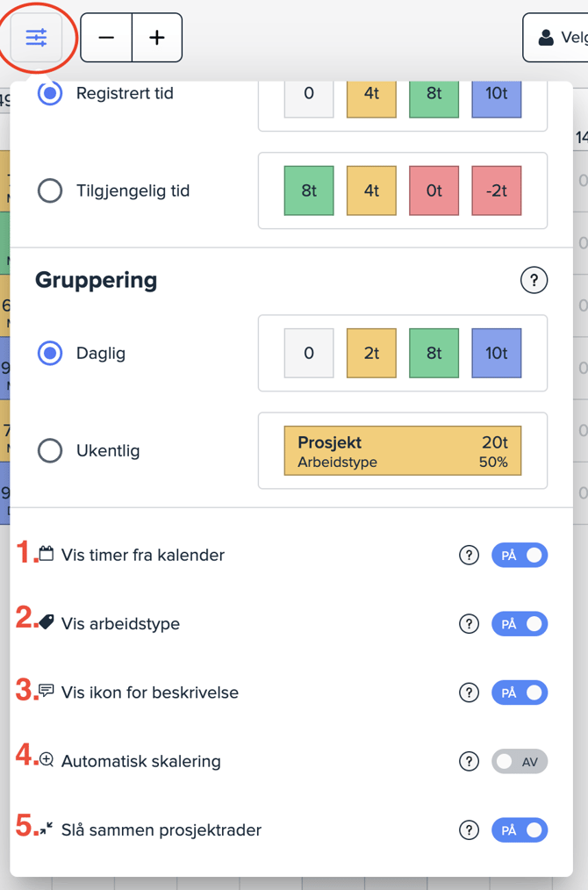
Task: Click the red -2t color swatch
Action: point(497,190)
